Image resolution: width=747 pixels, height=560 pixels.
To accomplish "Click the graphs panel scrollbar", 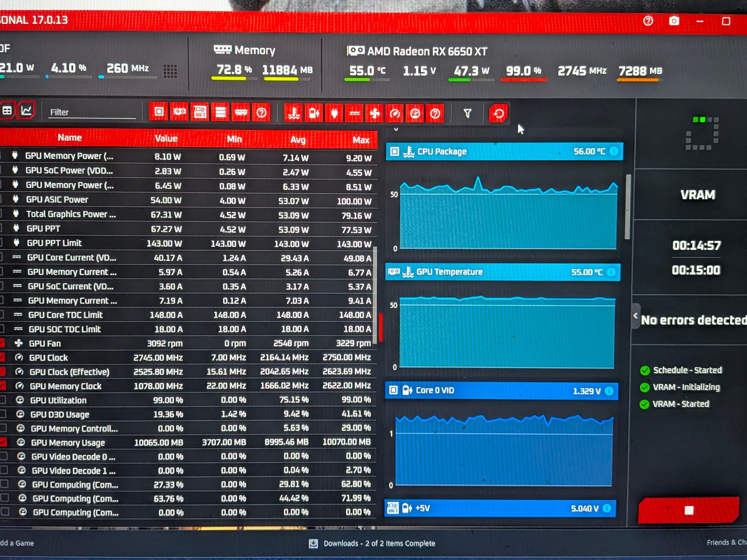I will tap(628, 207).
